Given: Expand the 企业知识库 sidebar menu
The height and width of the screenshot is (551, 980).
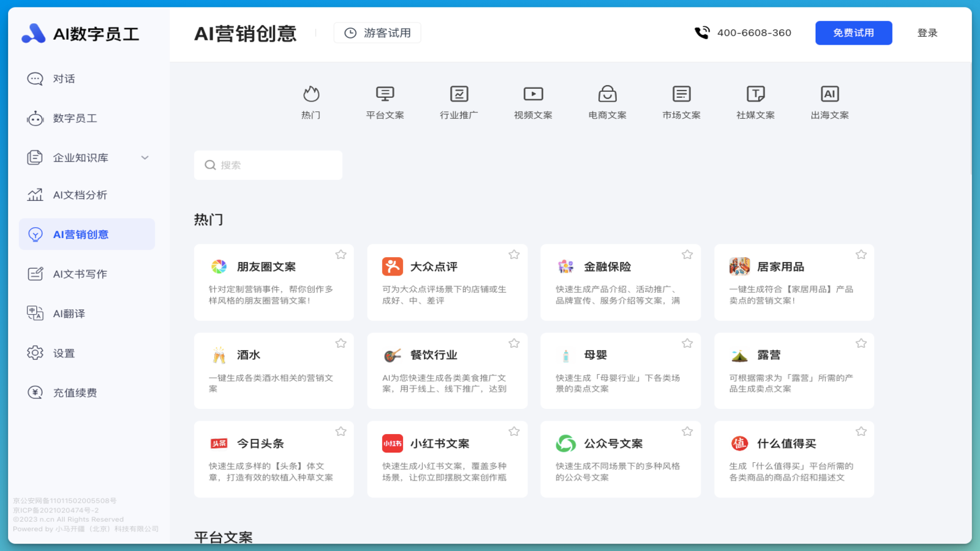Looking at the screenshot, I should (145, 157).
